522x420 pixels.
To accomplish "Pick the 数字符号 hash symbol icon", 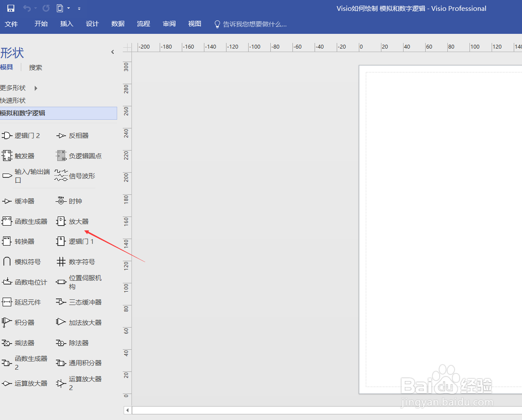I will [61, 262].
